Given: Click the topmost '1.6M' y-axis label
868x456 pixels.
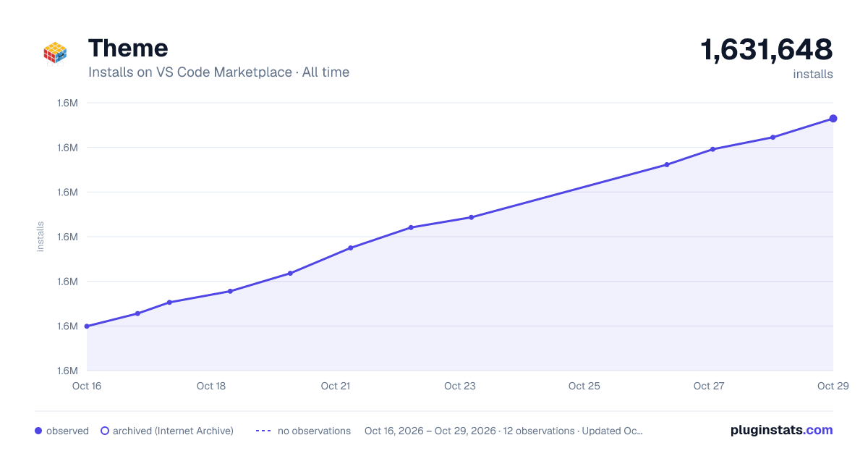Looking at the screenshot, I should click(x=67, y=103).
